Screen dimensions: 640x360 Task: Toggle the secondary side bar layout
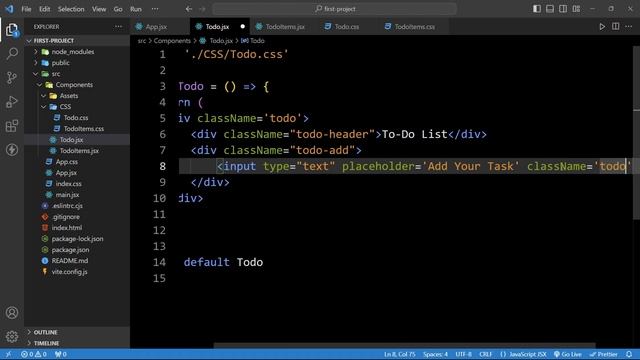pos(563,9)
